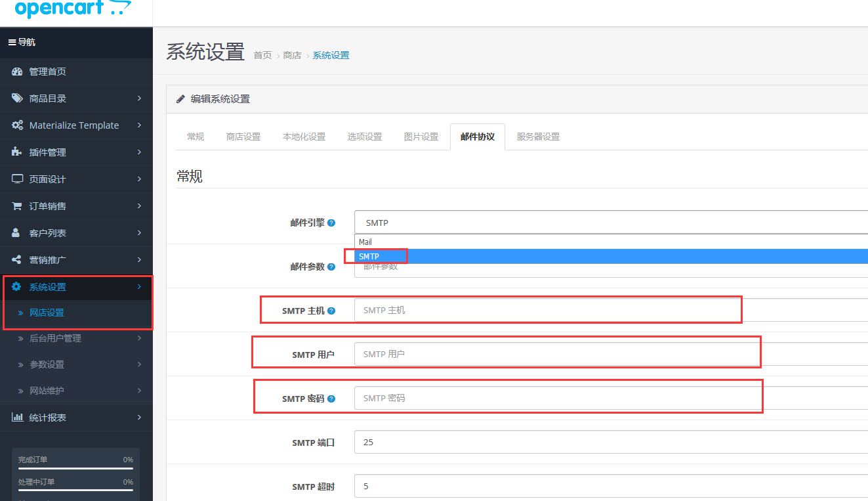
Task: Click the help icon next to 邮件引擎
Action: point(331,223)
